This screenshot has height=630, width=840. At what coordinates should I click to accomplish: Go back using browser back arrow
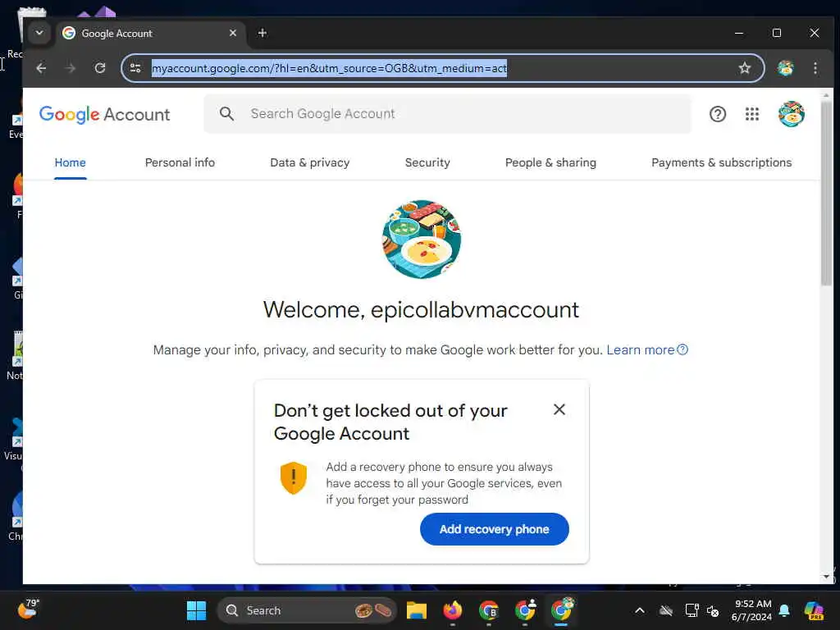(x=41, y=68)
